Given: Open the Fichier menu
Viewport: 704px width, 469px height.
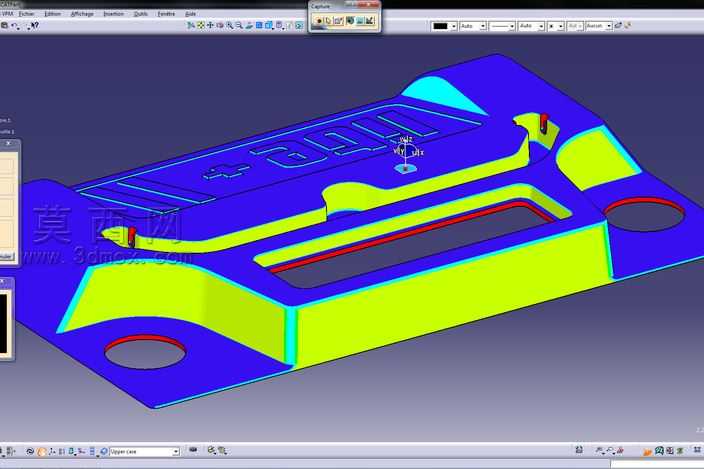Looking at the screenshot, I should tap(26, 14).
